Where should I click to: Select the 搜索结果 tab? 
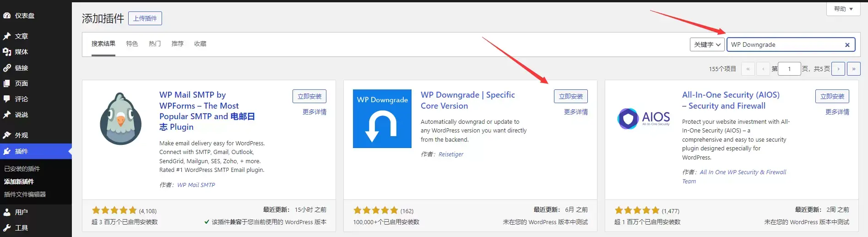(x=103, y=44)
